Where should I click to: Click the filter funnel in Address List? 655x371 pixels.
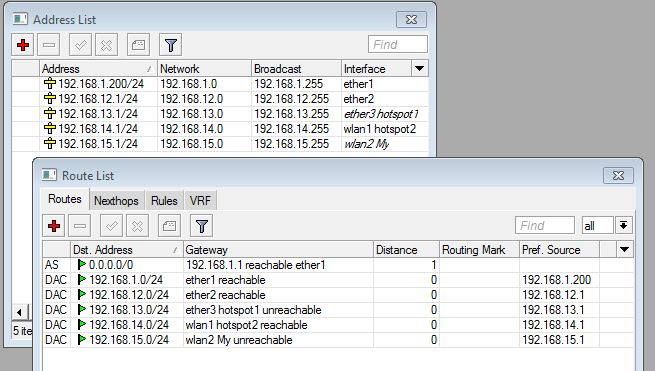click(170, 45)
